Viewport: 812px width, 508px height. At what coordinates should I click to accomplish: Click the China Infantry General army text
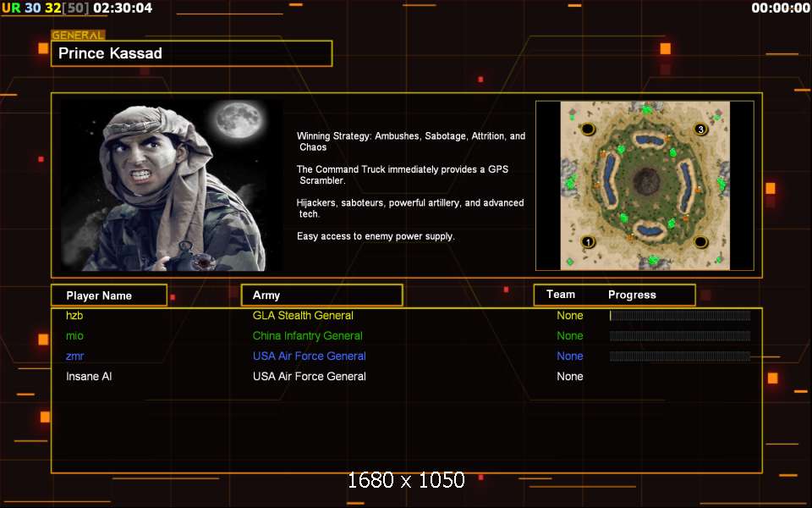pos(308,335)
